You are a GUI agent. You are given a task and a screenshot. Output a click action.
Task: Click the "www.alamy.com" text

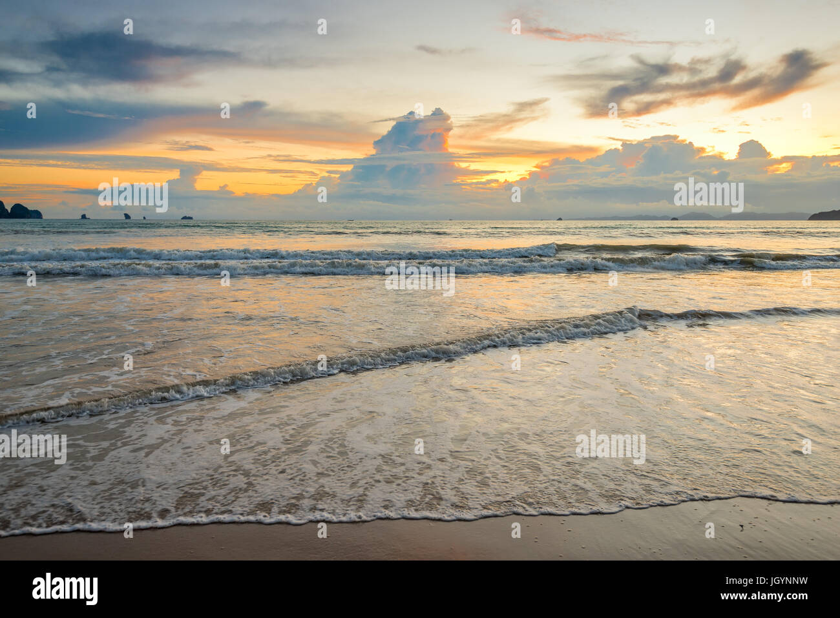(x=762, y=597)
